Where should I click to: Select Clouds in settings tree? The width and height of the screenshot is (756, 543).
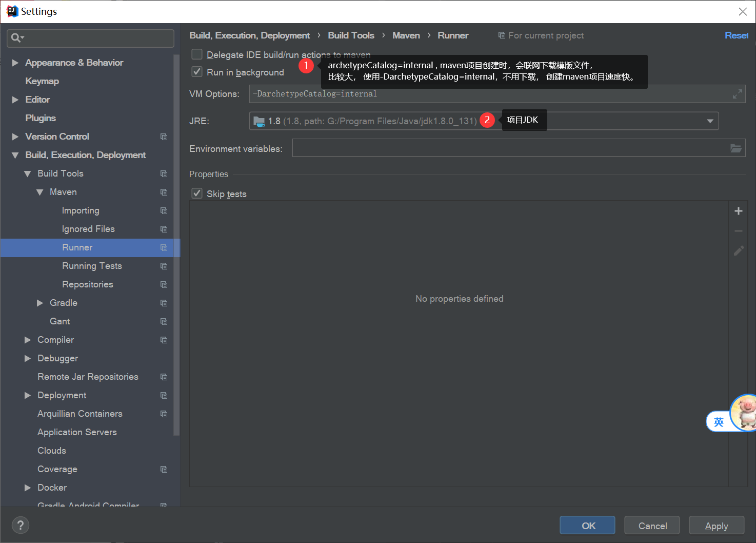tap(52, 451)
